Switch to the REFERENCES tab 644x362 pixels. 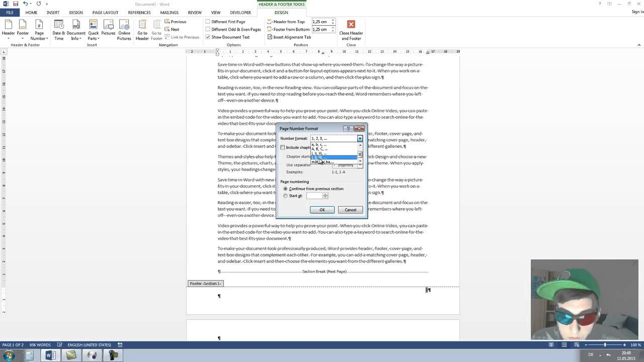(139, 13)
